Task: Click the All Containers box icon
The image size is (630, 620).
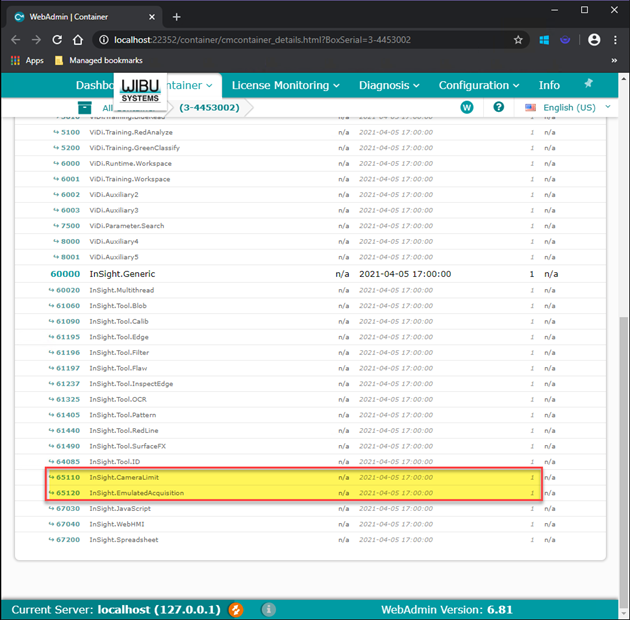Action: tap(85, 108)
